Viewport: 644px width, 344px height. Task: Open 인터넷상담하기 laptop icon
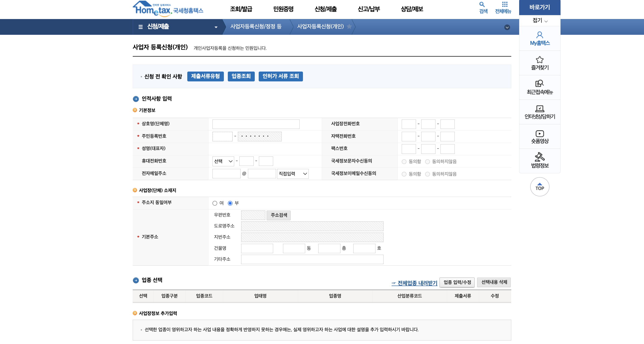pos(540,108)
